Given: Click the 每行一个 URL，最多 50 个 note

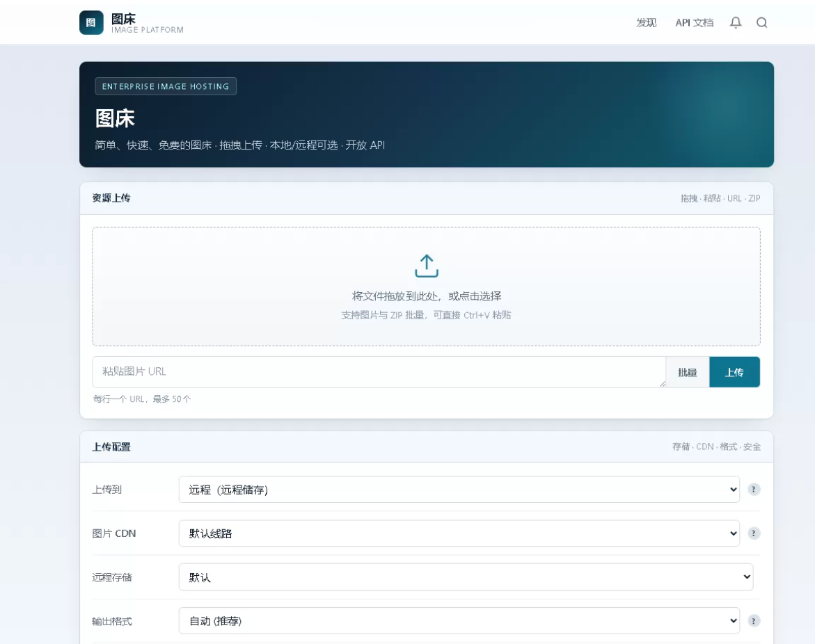Looking at the screenshot, I should [142, 399].
